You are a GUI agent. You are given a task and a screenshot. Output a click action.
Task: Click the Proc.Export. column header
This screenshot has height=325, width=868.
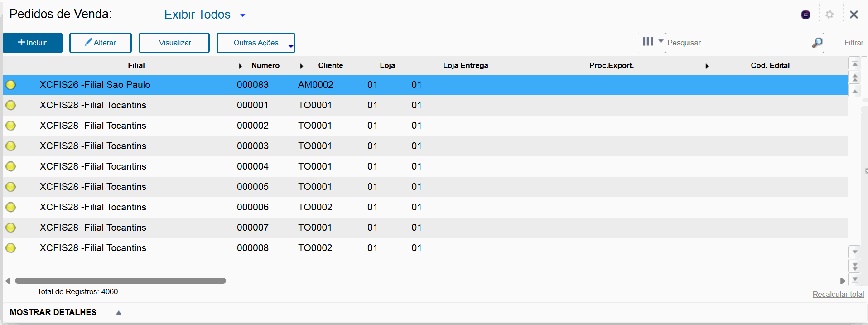pyautogui.click(x=612, y=65)
